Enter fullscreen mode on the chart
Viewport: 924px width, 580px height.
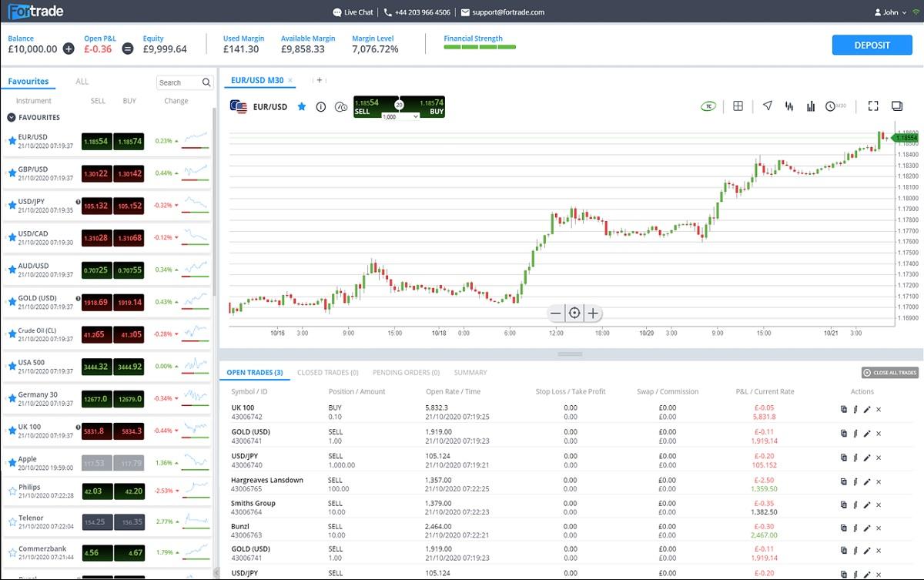[x=872, y=106]
